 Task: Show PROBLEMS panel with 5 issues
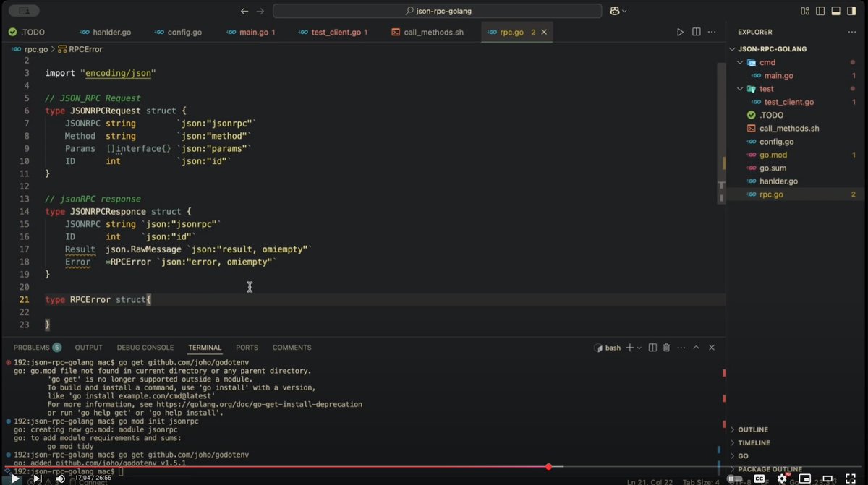[36, 347]
